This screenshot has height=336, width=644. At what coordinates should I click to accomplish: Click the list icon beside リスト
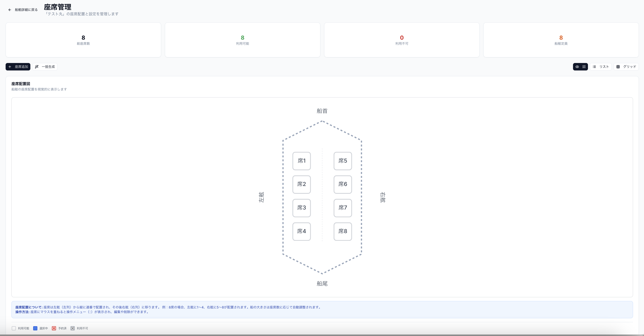coord(594,67)
